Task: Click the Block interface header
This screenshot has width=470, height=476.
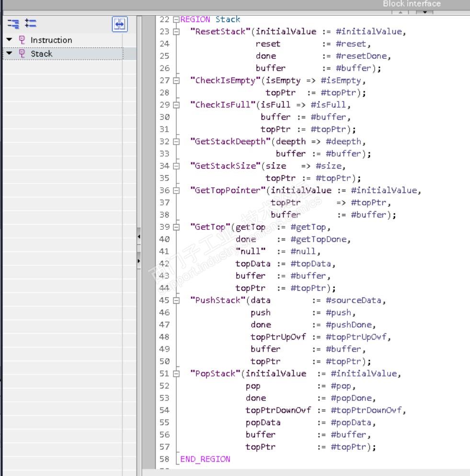Action: pos(412,4)
